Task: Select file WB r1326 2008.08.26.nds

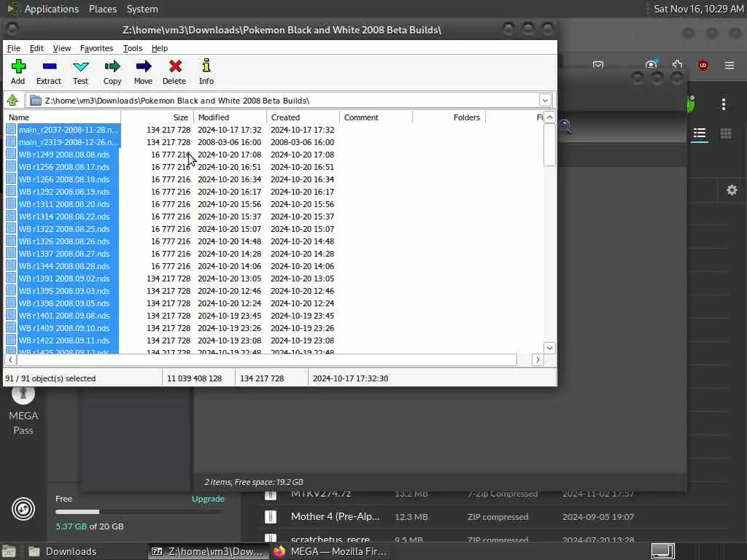Action: coord(64,241)
